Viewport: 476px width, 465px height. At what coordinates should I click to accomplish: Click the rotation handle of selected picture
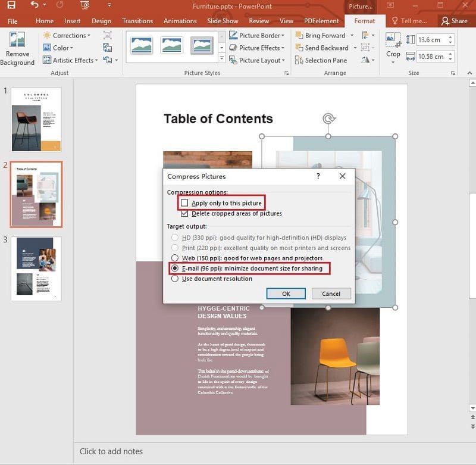(329, 118)
